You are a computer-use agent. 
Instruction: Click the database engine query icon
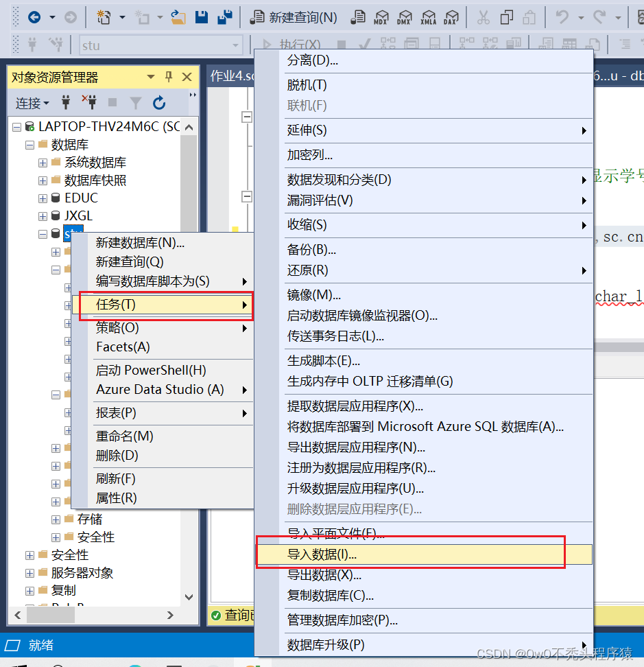pos(358,17)
